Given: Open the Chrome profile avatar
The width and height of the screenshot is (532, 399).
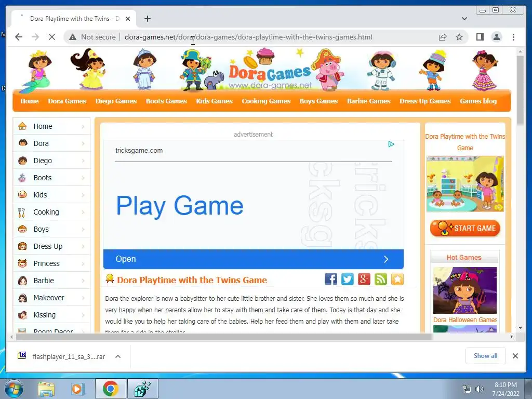Looking at the screenshot, I should coord(496,37).
